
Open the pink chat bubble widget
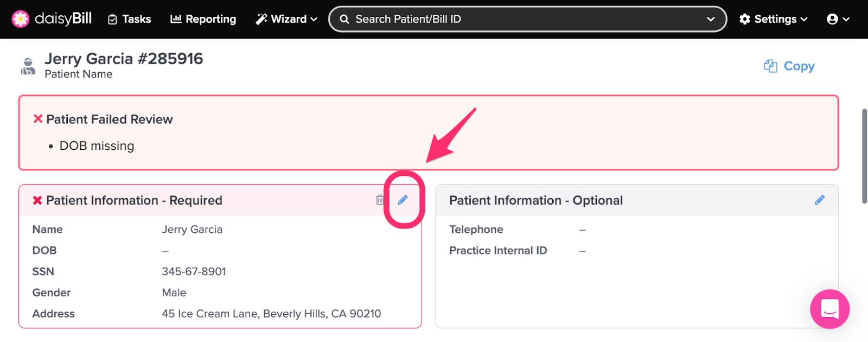coord(829,309)
